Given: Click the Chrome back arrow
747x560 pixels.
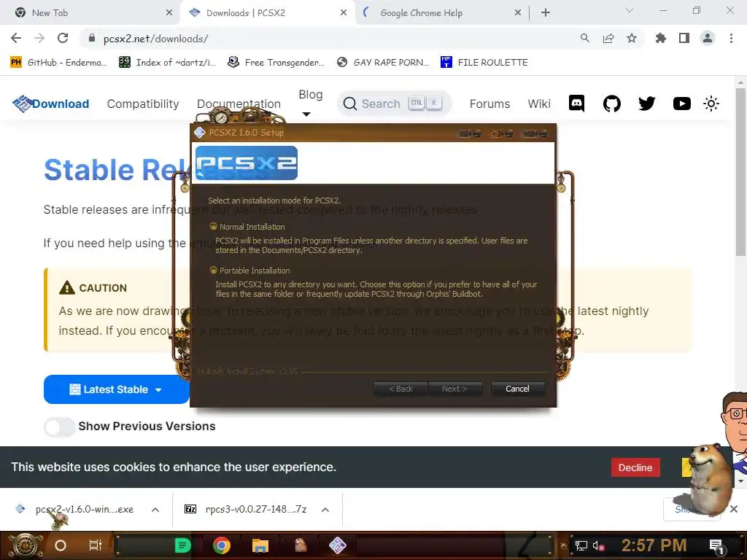Looking at the screenshot, I should [x=16, y=38].
